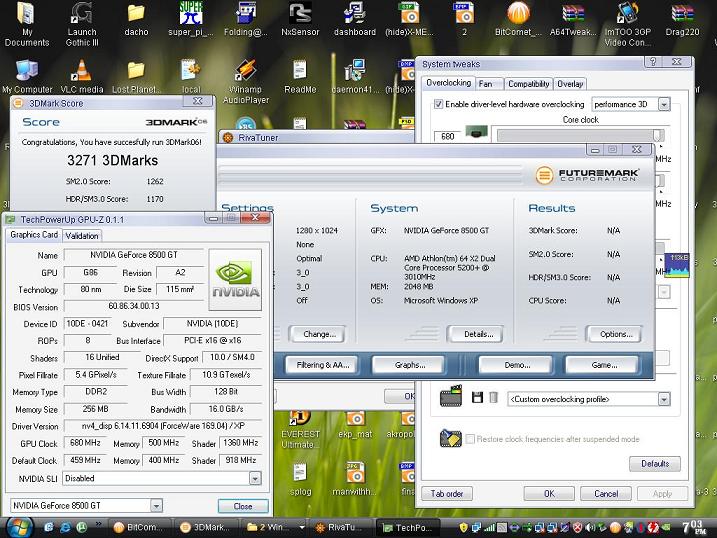Image resolution: width=717 pixels, height=538 pixels.
Task: Click the 3271 3DMarks score text
Action: coord(112,160)
